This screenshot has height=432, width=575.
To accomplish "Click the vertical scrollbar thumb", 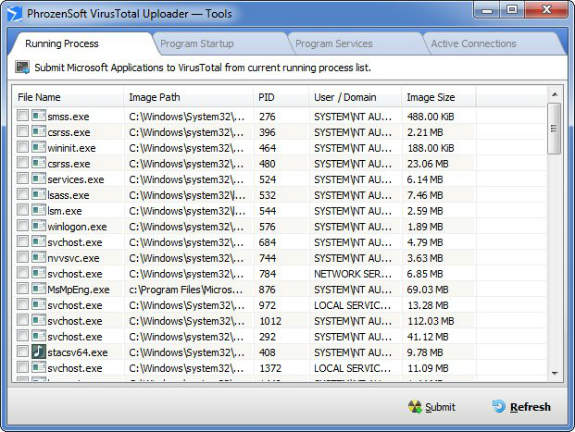I will [554, 129].
